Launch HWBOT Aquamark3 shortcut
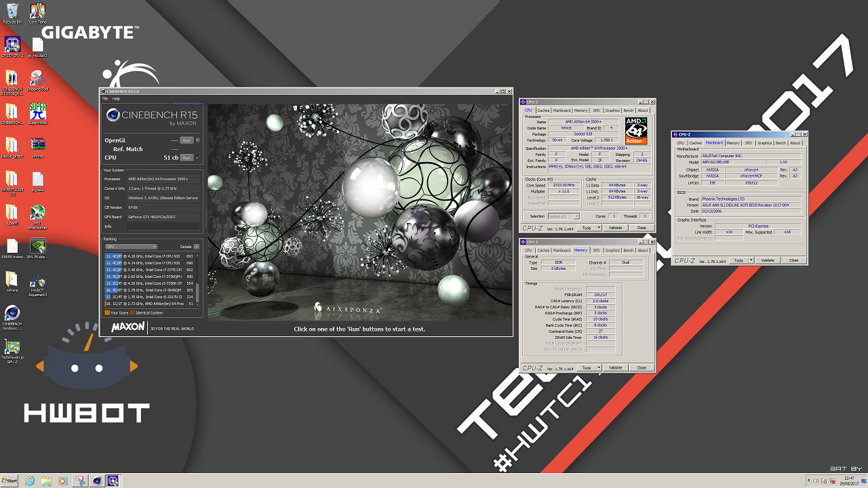 pyautogui.click(x=37, y=285)
